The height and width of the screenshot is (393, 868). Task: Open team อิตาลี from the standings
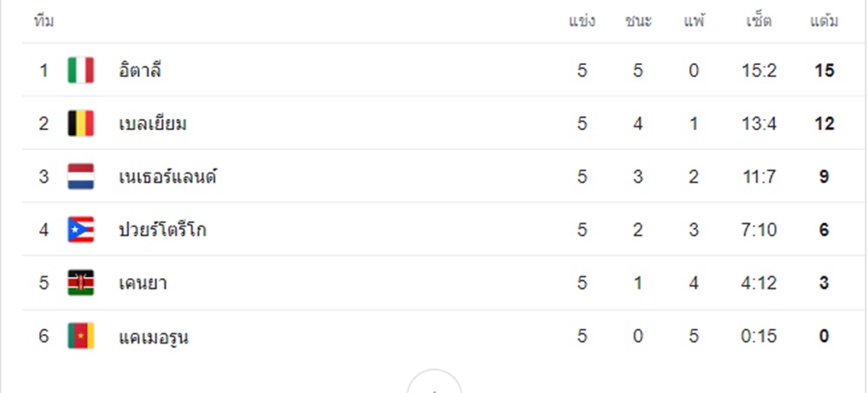pyautogui.click(x=140, y=71)
